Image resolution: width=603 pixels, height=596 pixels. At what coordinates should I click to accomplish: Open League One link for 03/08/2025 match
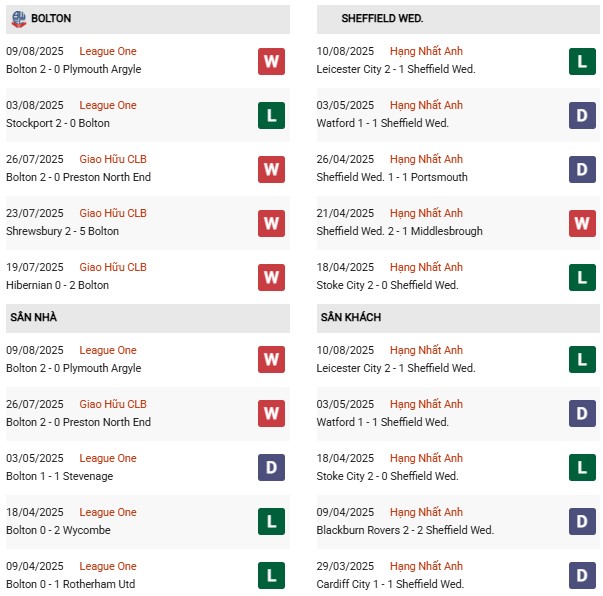click(108, 105)
